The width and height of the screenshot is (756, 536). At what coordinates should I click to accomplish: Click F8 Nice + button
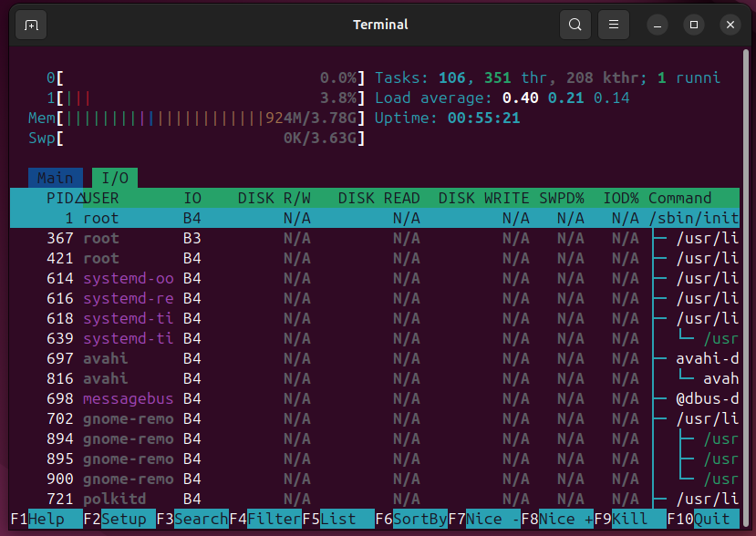tap(557, 519)
